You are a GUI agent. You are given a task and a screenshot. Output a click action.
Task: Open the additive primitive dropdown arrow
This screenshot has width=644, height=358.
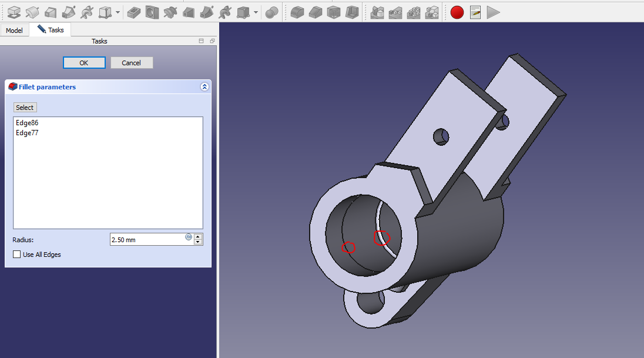click(x=118, y=12)
